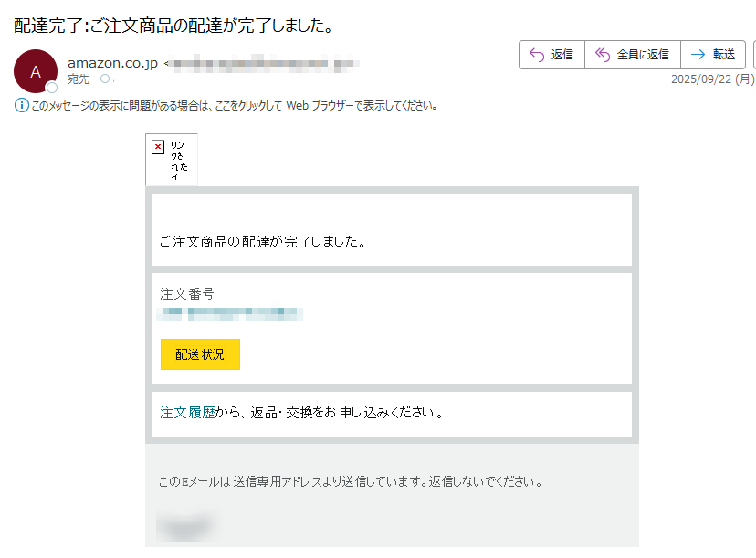Click the blurred sender email address
The image size is (756, 558).
[x=265, y=63]
